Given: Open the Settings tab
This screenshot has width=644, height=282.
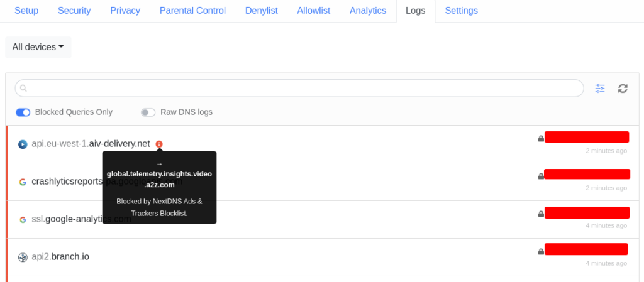Looking at the screenshot, I should pyautogui.click(x=461, y=11).
